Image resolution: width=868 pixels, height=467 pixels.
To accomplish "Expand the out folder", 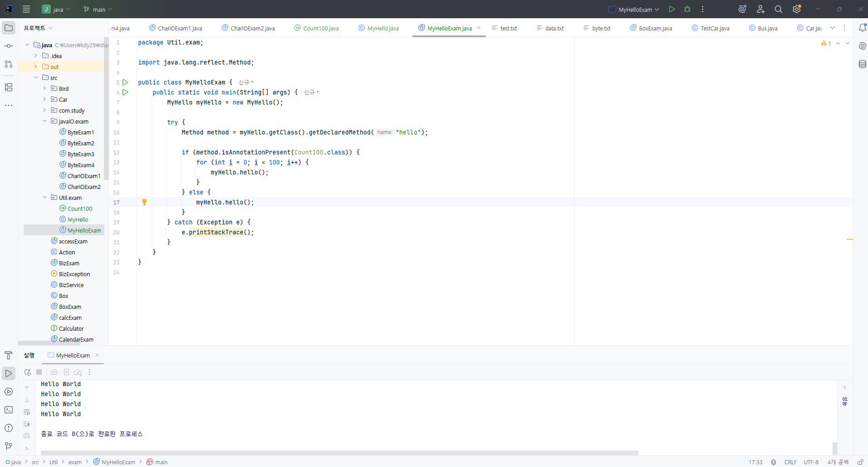I will [36, 67].
